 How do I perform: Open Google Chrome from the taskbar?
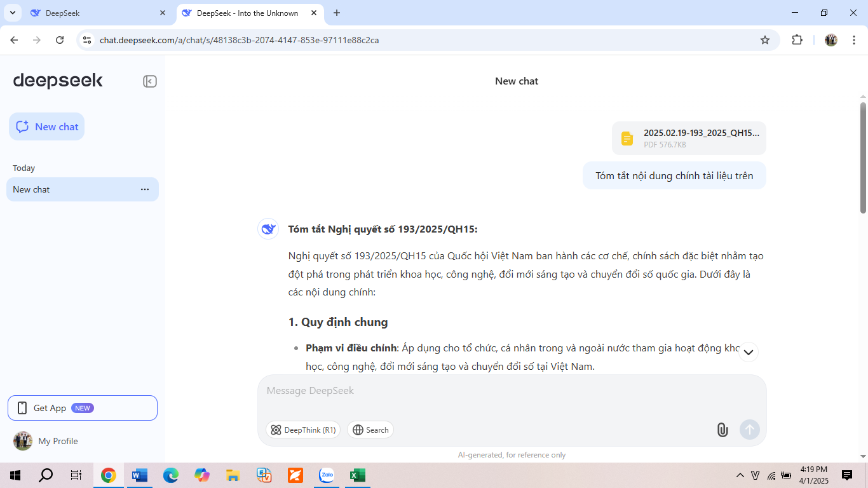pyautogui.click(x=109, y=475)
